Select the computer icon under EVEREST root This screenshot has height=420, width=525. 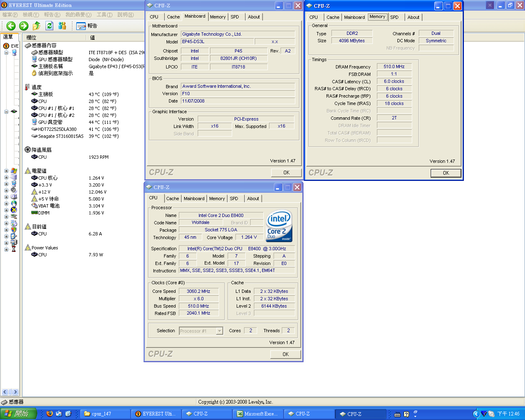tap(14, 52)
